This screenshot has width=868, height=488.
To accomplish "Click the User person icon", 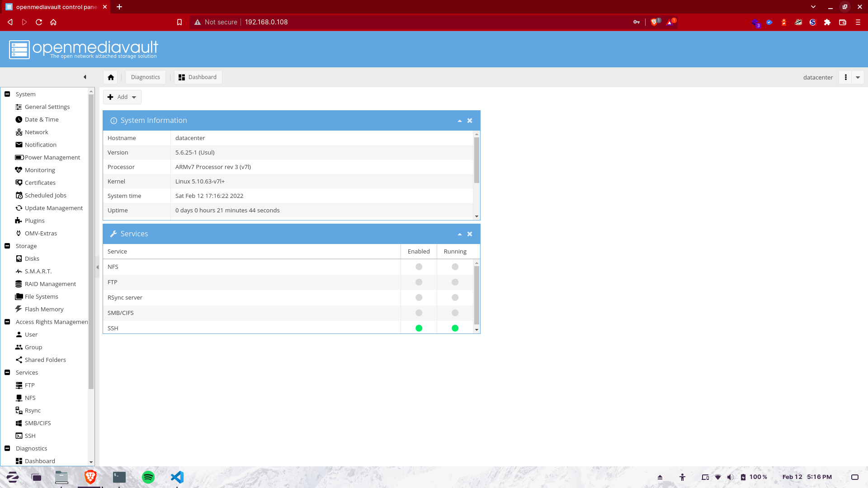I will [x=19, y=334].
